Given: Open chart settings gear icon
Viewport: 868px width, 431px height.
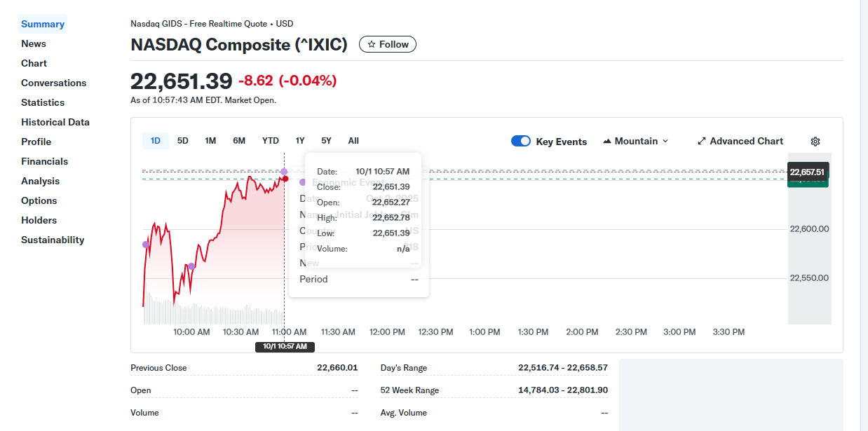Looking at the screenshot, I should tap(815, 142).
